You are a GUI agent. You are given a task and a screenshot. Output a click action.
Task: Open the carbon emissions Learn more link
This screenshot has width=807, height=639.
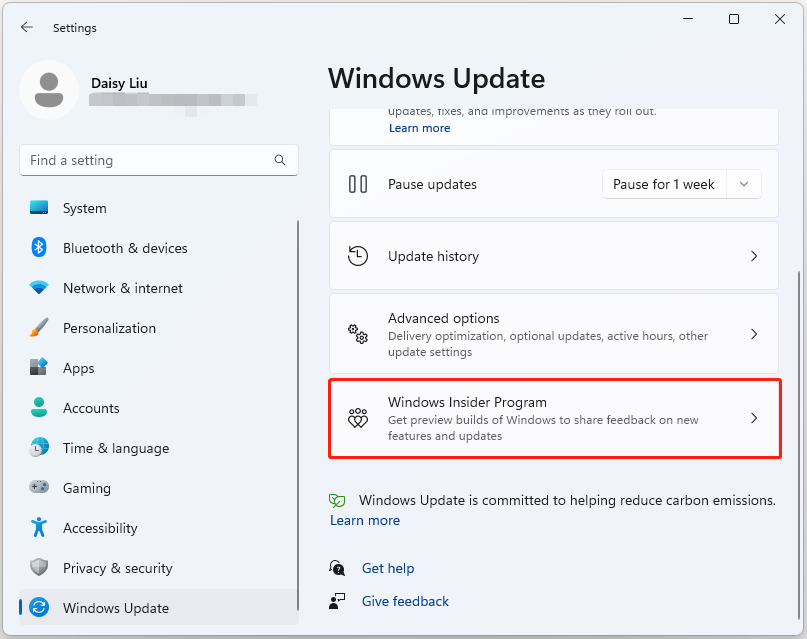pos(364,520)
